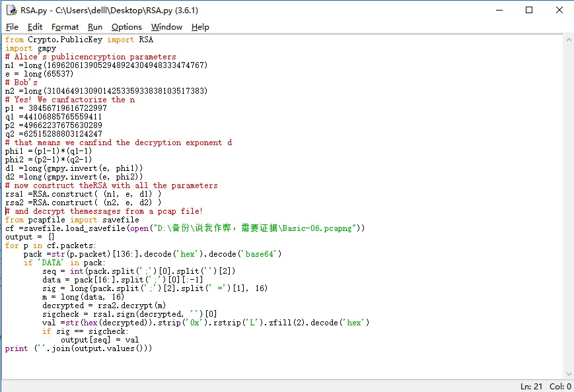
Task: Click the scrollbar down arrow
Action: pos(569,374)
